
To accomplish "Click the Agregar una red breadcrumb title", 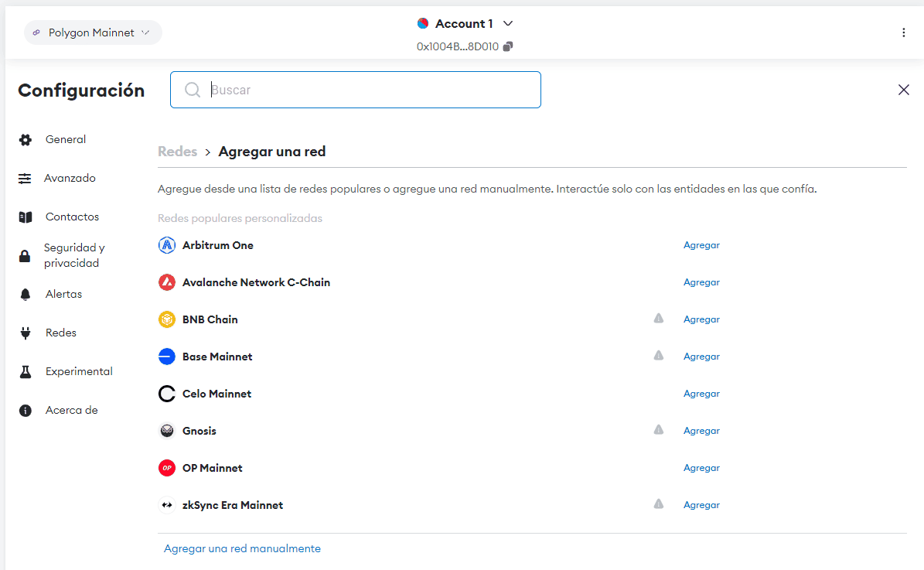I will (x=272, y=152).
